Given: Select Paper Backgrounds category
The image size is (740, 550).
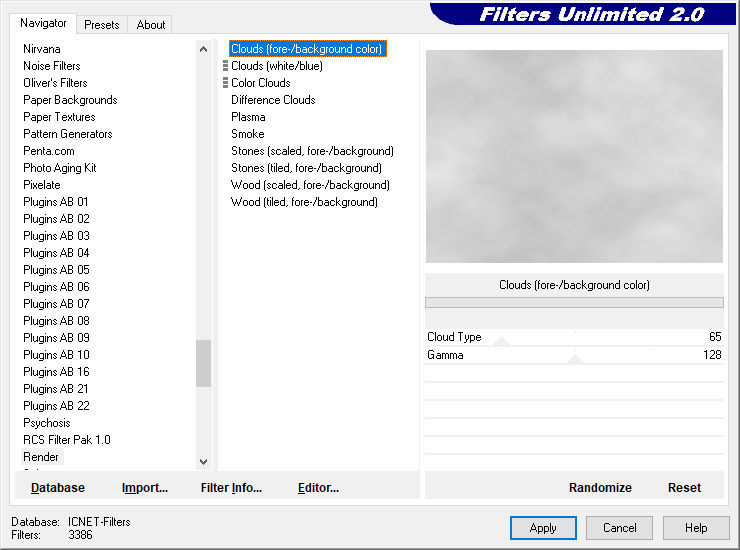Looking at the screenshot, I should pos(70,100).
